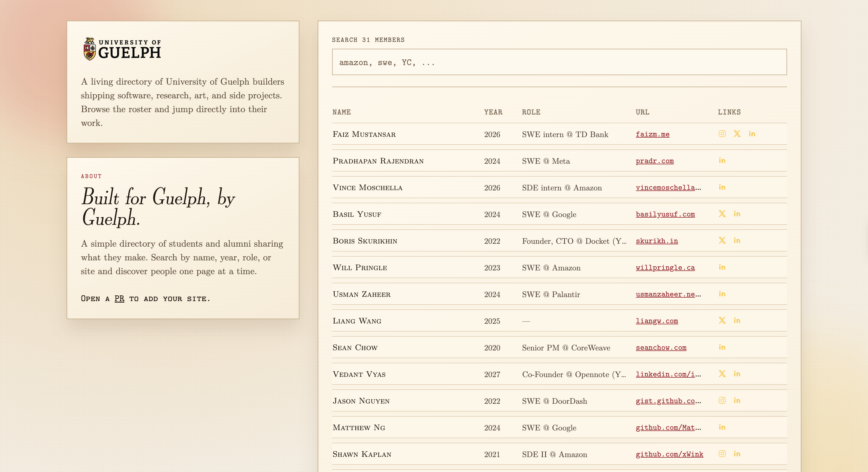868x472 pixels.
Task: Visit the faizm.me website link
Action: [652, 134]
